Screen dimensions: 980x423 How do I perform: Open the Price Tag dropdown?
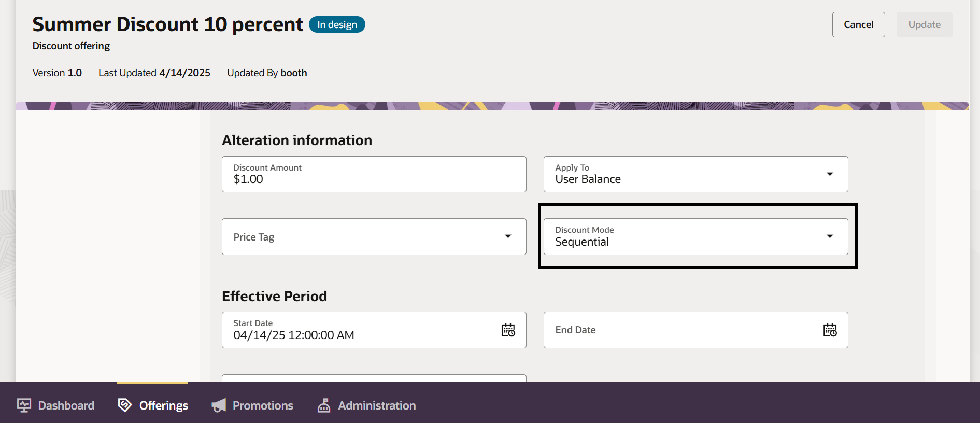click(x=374, y=237)
